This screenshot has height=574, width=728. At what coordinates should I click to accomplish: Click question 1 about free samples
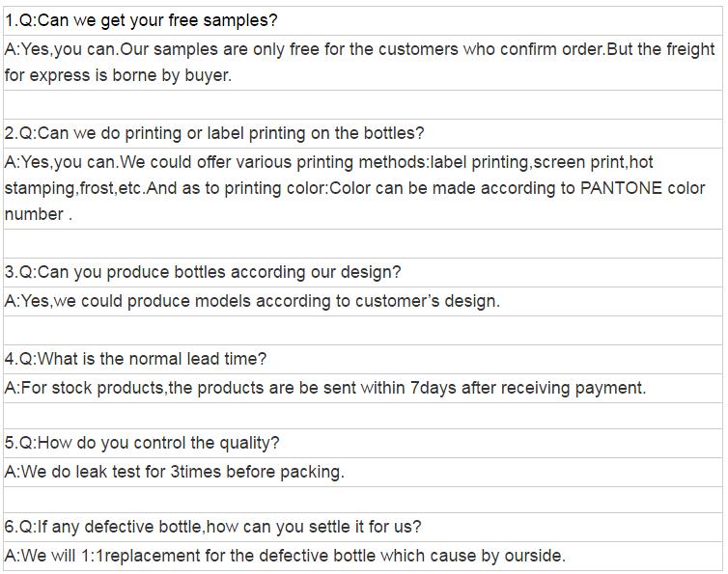pyautogui.click(x=141, y=20)
